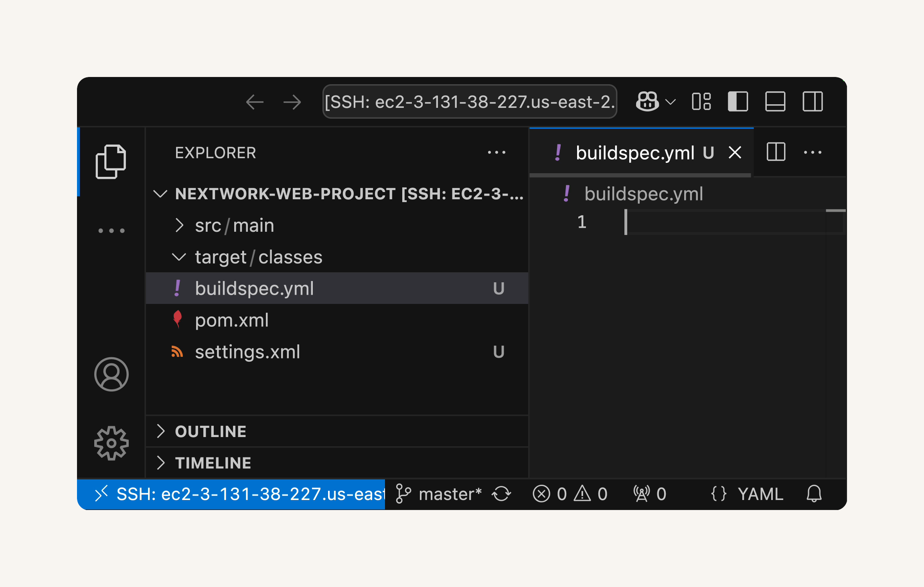Synchronize changes icon in status bar
Viewport: 924px width, 587px height.
pos(502,494)
